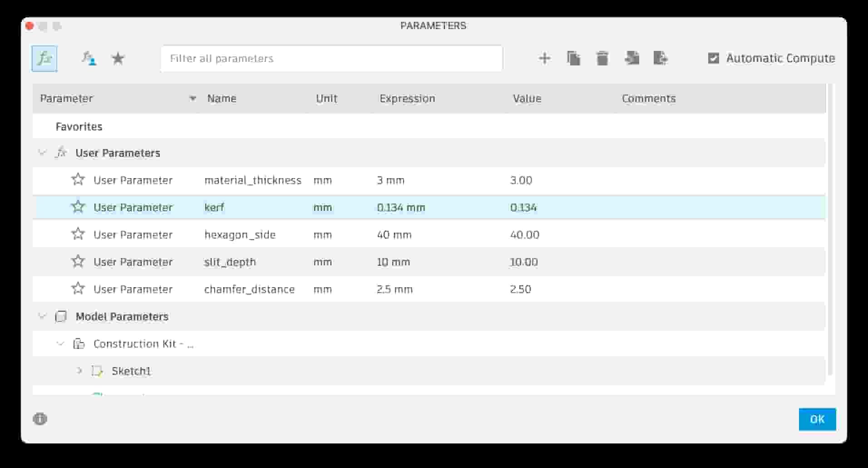Delete parameter with trash icon
Screen dimensions: 868x468
[x=602, y=58]
